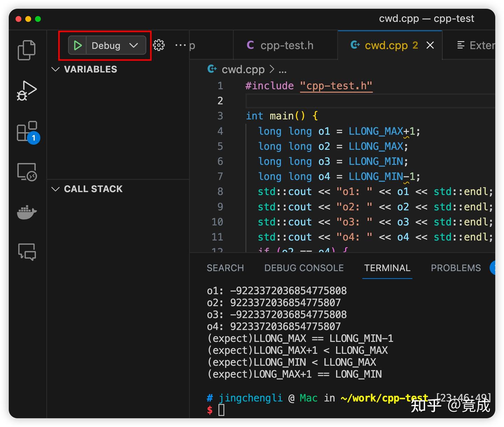Viewport: 504px width, 427px height.
Task: Click the macOS green zoom window button
Action: click(38, 19)
